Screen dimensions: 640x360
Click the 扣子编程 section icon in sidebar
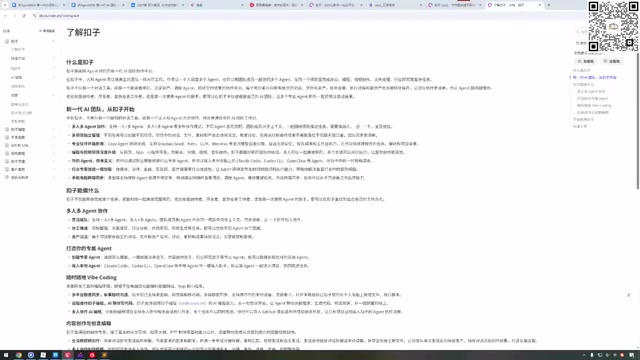coord(7,129)
